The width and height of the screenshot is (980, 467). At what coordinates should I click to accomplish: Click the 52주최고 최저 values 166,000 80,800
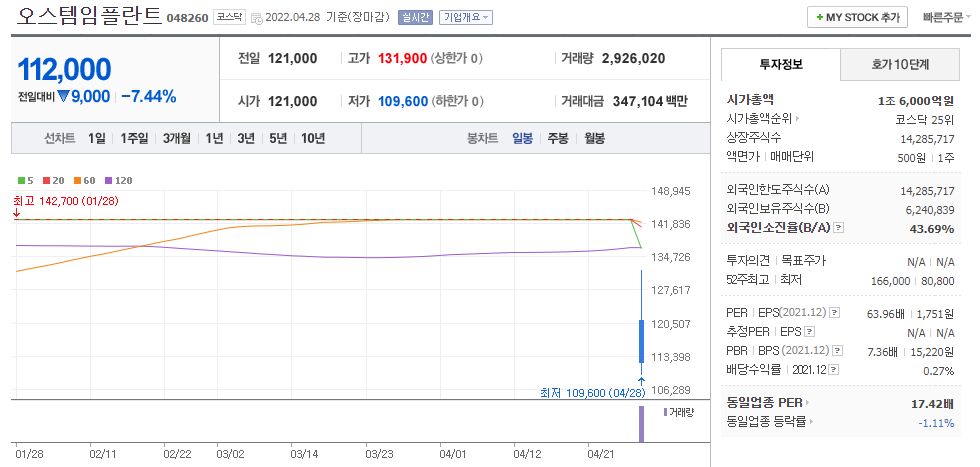tap(913, 281)
